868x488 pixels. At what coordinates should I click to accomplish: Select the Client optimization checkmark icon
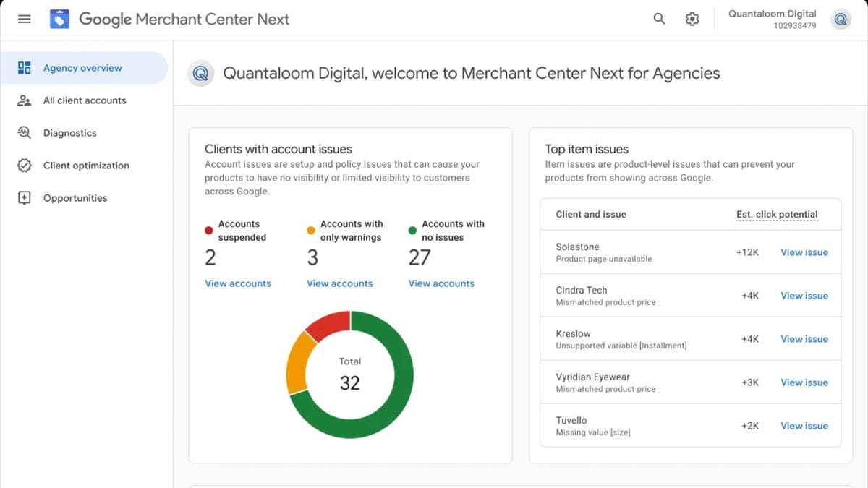coord(24,165)
